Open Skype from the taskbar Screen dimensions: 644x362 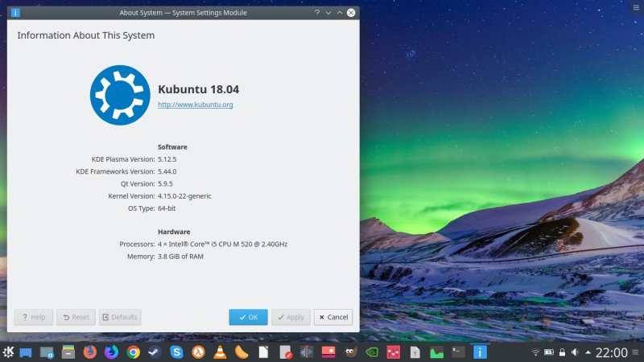pyautogui.click(x=176, y=352)
